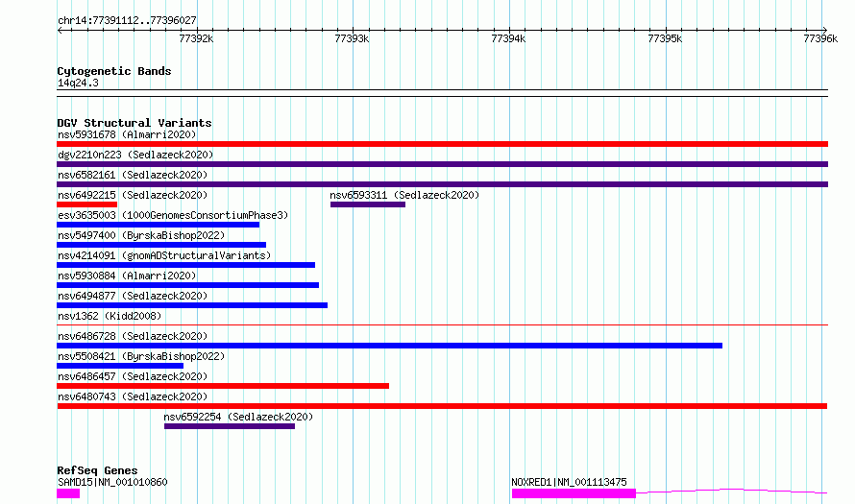This screenshot has width=855, height=504.
Task: Click the red nsv6480743 variant bar
Action: coord(442,406)
